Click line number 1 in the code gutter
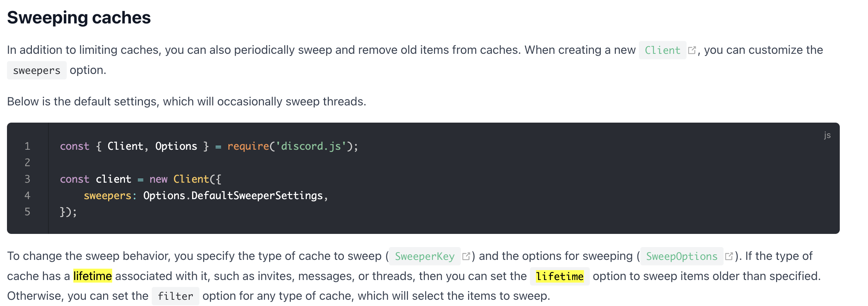This screenshot has height=306, width=868. click(27, 146)
